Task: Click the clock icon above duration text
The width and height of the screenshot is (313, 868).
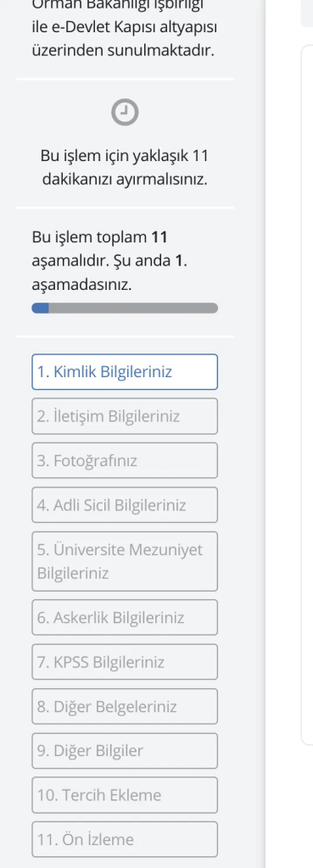Action: point(125,113)
